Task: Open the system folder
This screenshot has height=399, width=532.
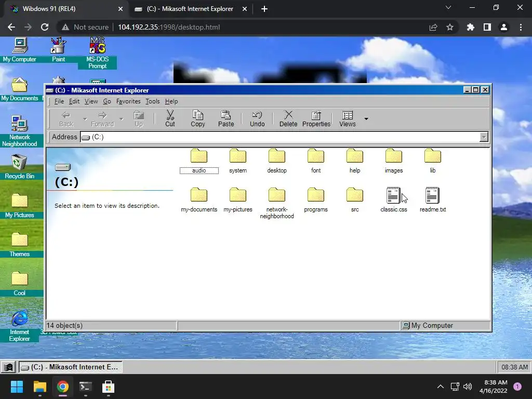Action: (238, 161)
